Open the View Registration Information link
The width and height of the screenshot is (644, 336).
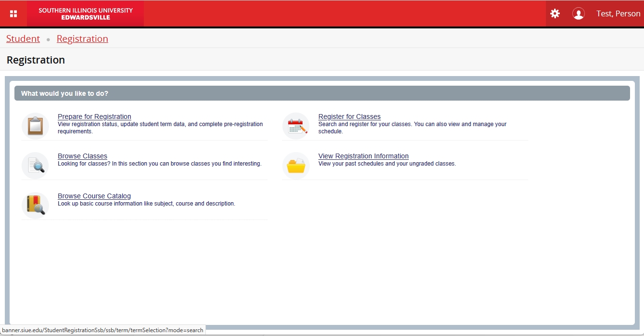363,156
